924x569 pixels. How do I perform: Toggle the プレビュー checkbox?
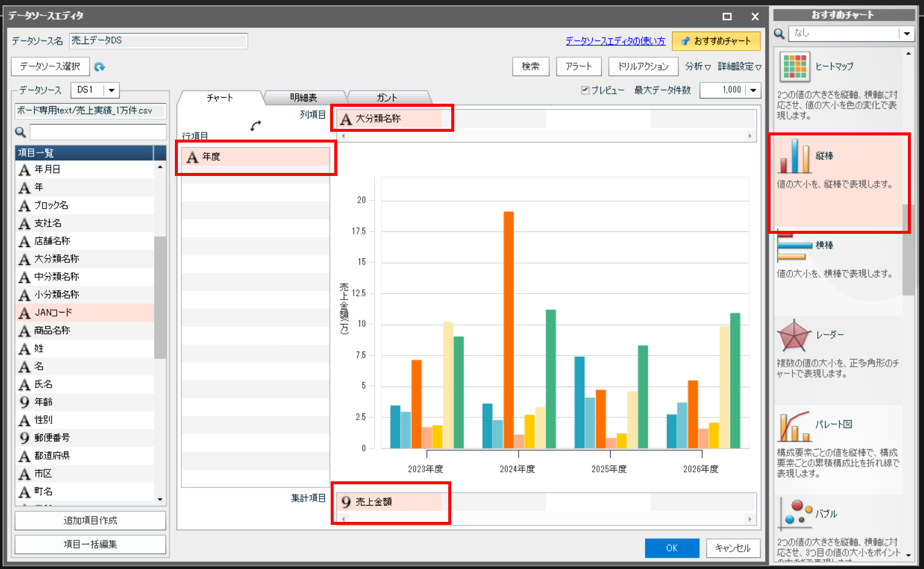coord(586,90)
